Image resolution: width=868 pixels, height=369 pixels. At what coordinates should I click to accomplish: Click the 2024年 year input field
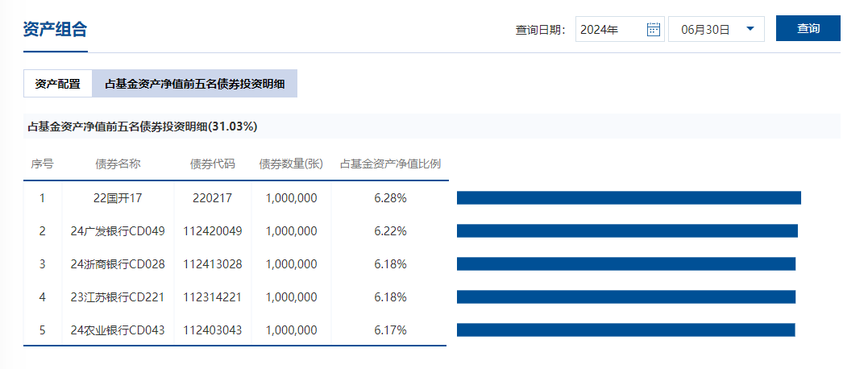tap(611, 29)
